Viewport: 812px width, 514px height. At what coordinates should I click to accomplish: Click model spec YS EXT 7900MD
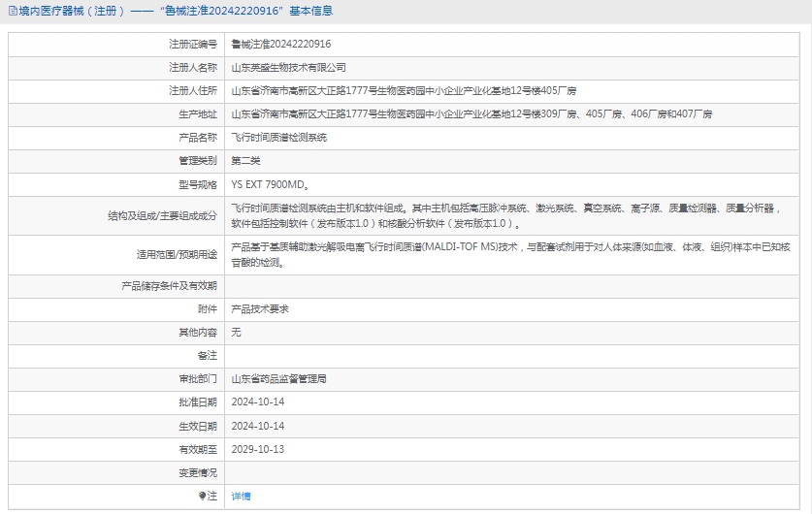pyautogui.click(x=270, y=184)
